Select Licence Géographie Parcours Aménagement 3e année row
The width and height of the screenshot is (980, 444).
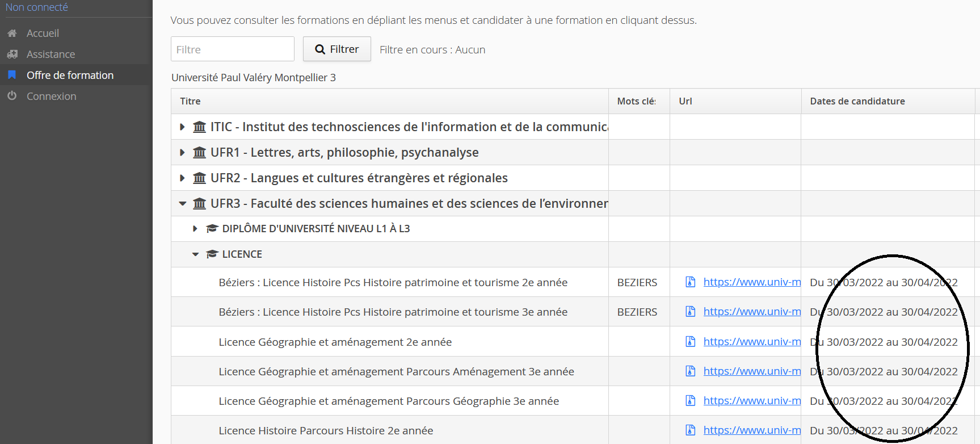click(x=396, y=371)
